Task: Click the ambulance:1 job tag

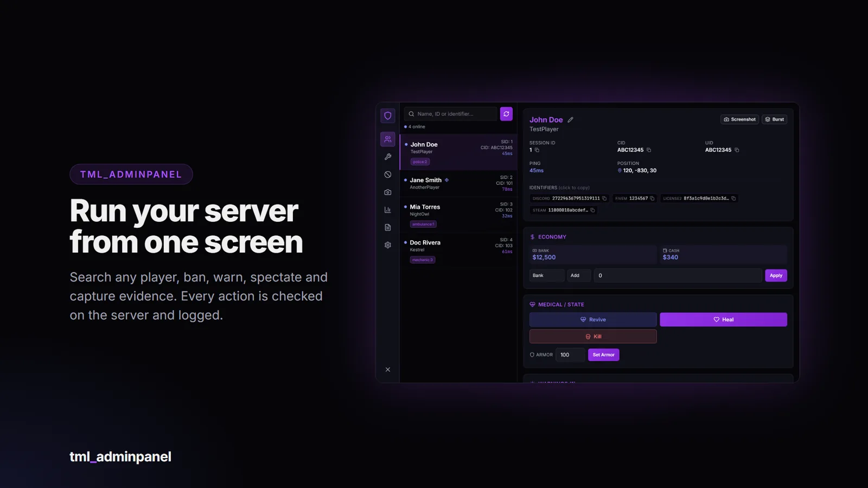Action: 423,224
